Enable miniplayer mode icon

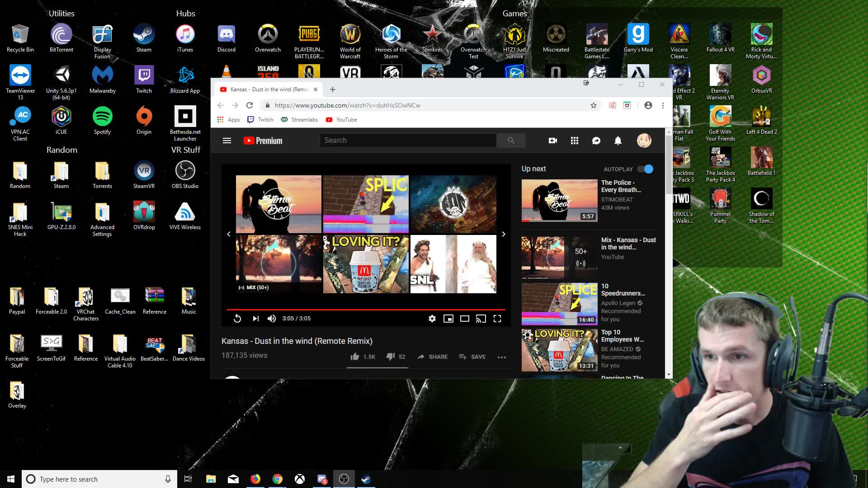pyautogui.click(x=448, y=319)
